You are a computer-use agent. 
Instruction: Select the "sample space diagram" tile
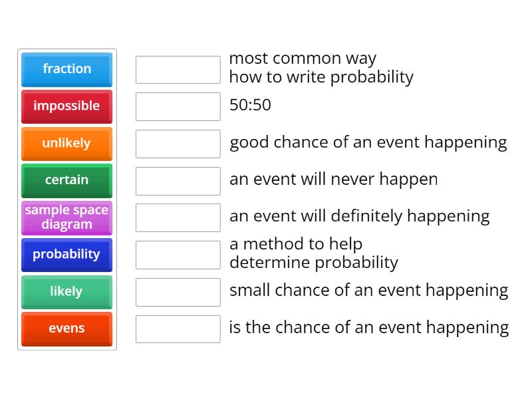[66, 217]
